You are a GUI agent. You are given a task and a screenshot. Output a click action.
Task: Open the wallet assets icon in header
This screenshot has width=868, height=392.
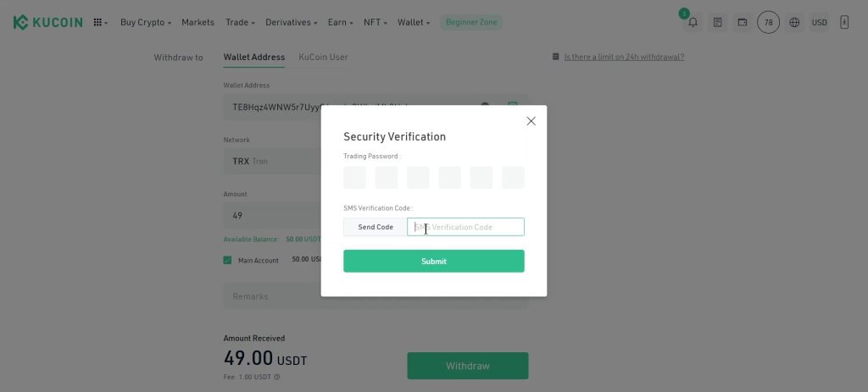(x=743, y=23)
